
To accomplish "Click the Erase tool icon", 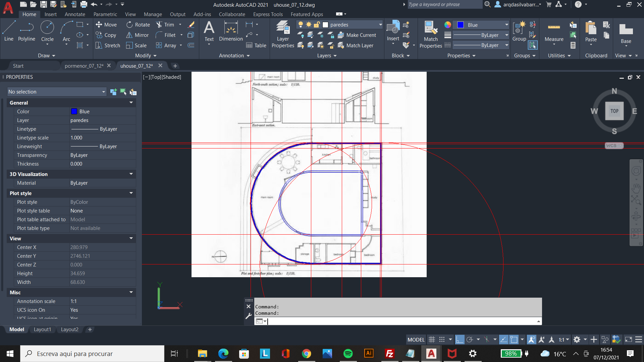I will click(191, 24).
